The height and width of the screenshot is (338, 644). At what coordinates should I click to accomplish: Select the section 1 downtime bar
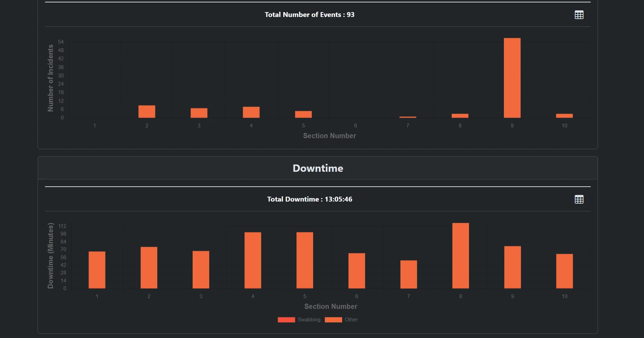[x=97, y=270]
